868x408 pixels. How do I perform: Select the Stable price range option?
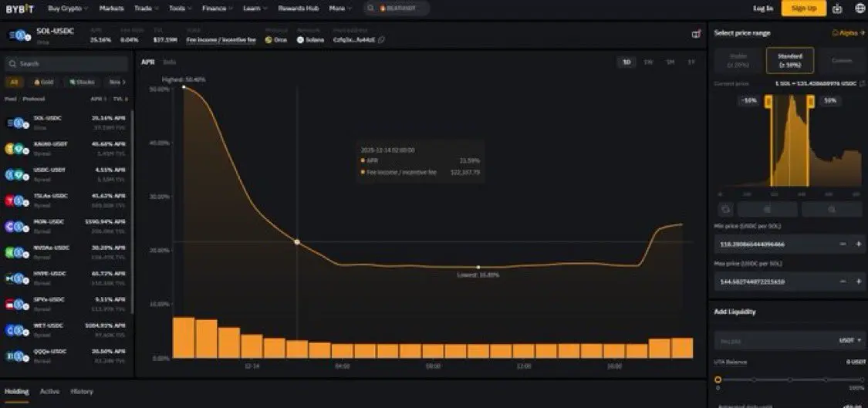pos(738,60)
